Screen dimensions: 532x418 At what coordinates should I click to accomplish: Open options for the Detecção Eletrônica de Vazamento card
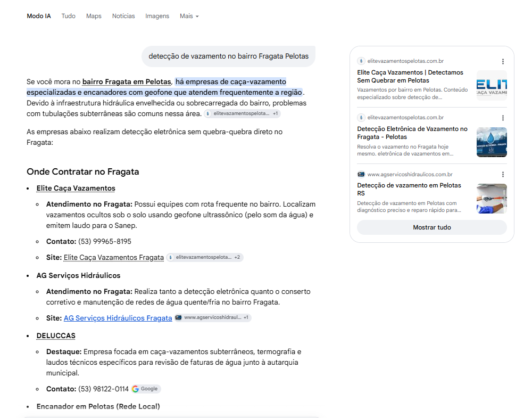[x=503, y=118]
